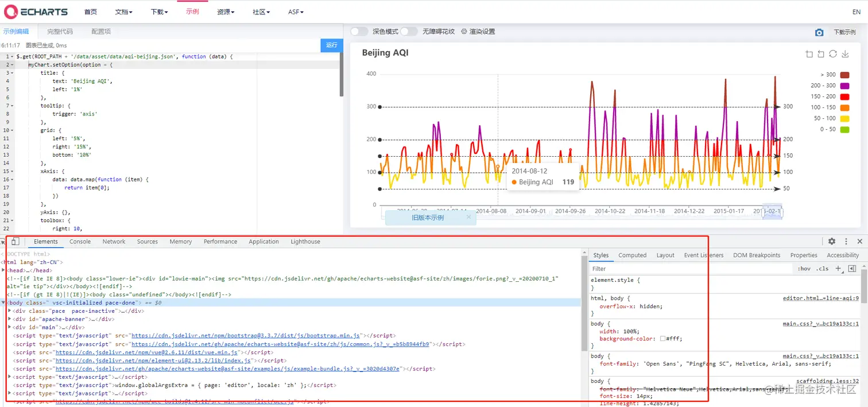
Task: Click 下载示例 download example button
Action: pos(844,33)
